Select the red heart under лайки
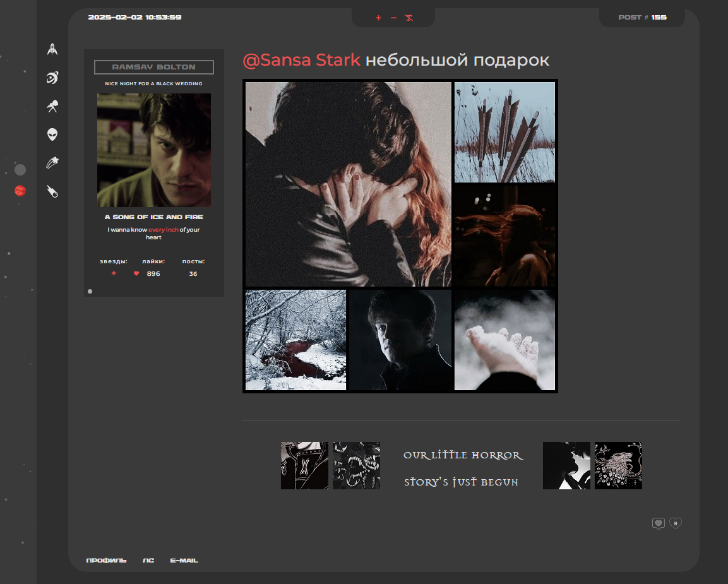 tap(136, 273)
